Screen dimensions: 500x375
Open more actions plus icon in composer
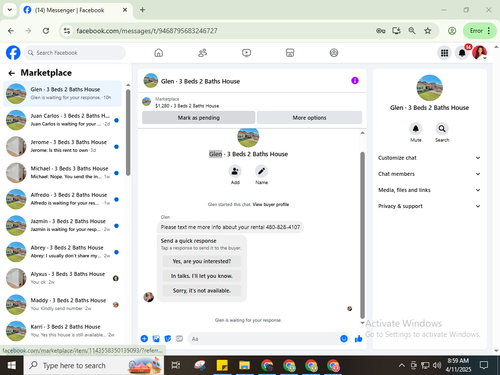coord(144,339)
